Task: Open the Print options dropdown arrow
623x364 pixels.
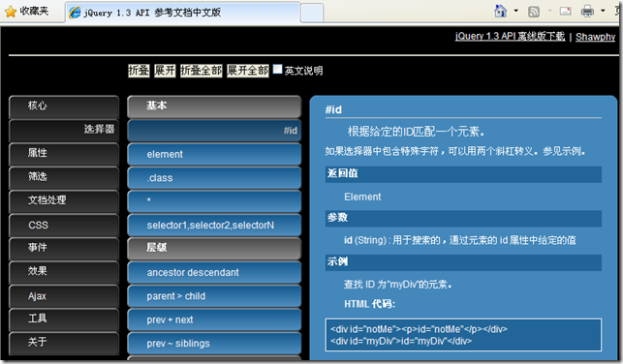Action: (x=603, y=11)
